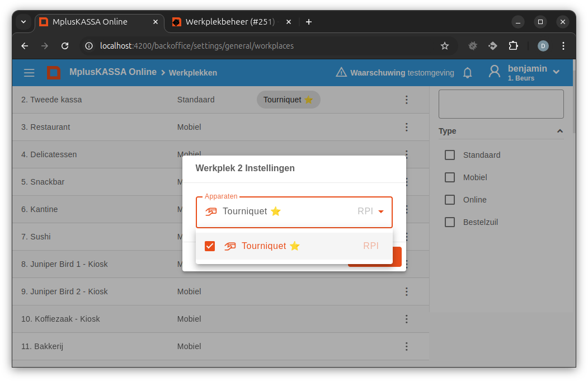The image size is (588, 381).
Task: Enable the Standaard type filter
Action: 450,155
